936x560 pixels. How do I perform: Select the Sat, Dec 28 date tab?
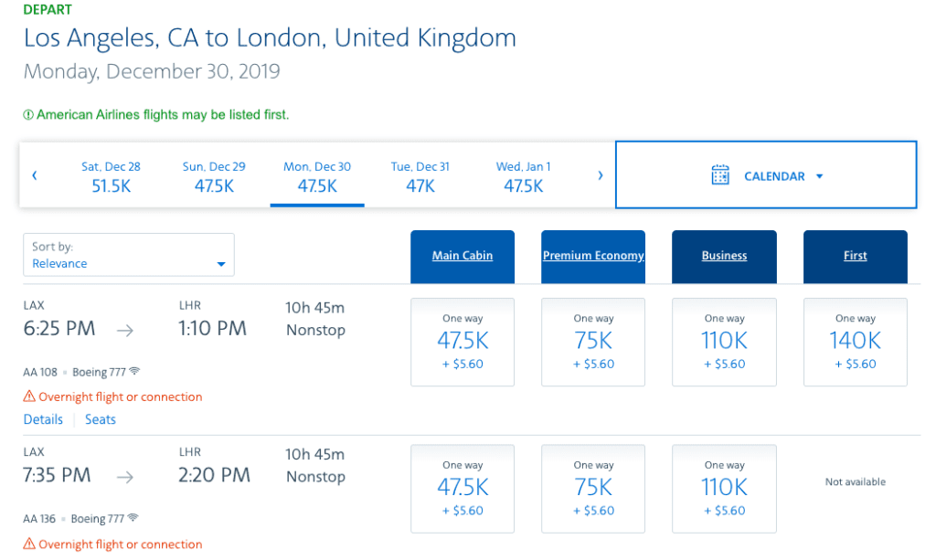(111, 175)
